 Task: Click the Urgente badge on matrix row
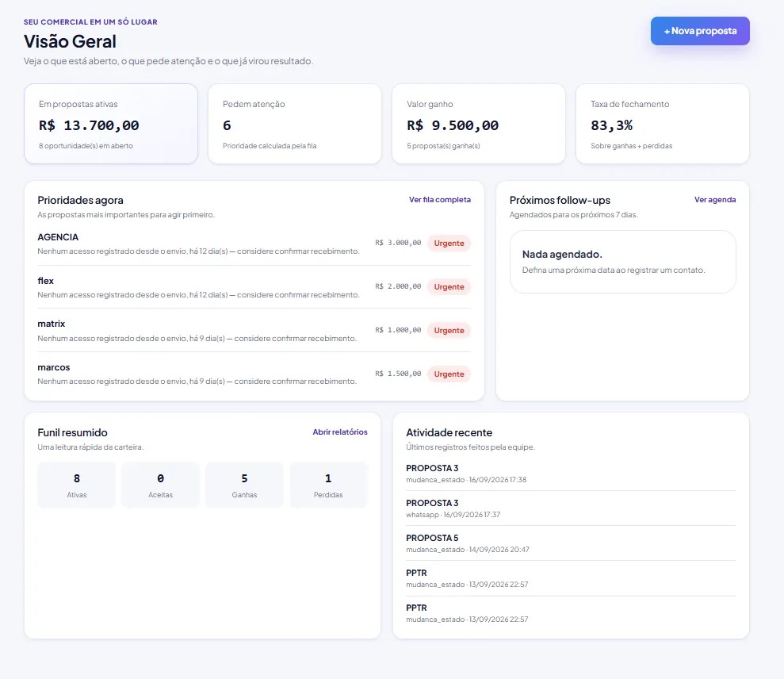point(449,330)
